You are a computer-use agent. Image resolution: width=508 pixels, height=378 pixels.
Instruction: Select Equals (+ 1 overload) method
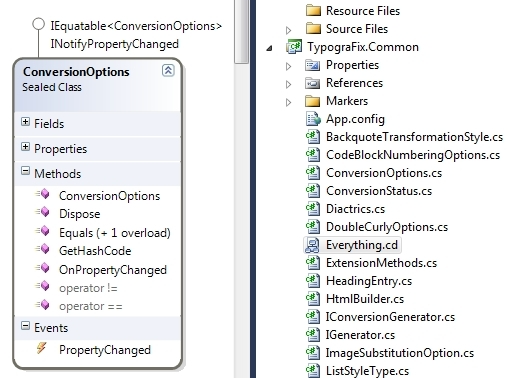point(115,233)
